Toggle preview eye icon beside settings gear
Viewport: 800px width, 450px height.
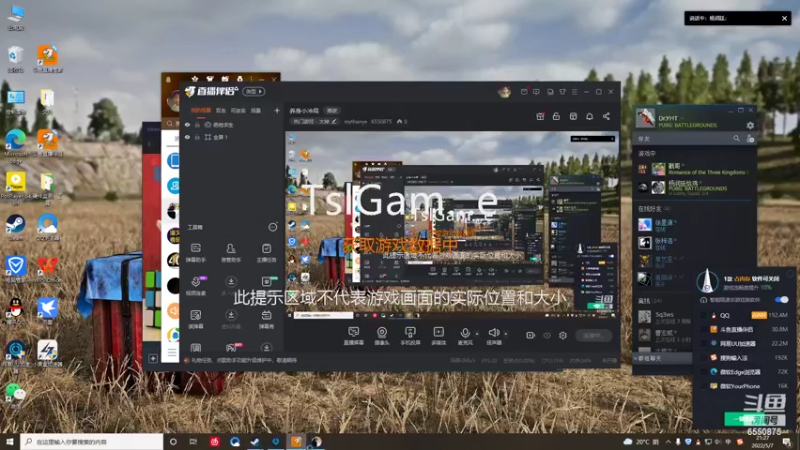coord(547,335)
